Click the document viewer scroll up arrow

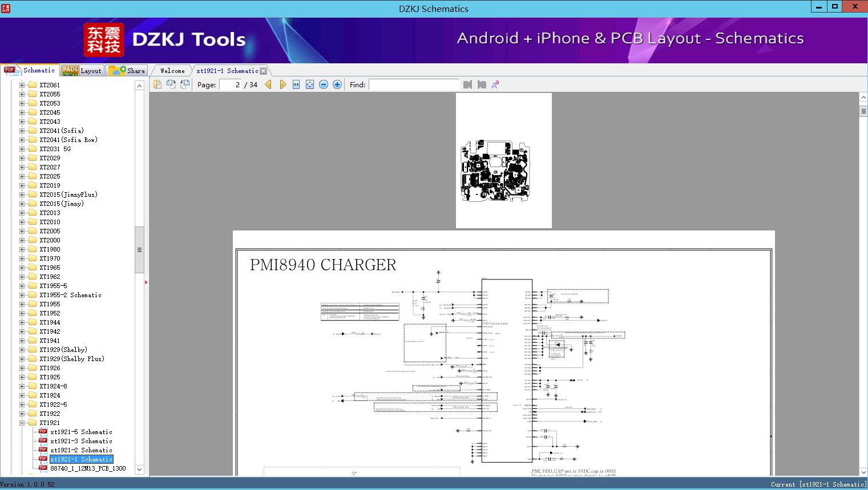click(863, 98)
